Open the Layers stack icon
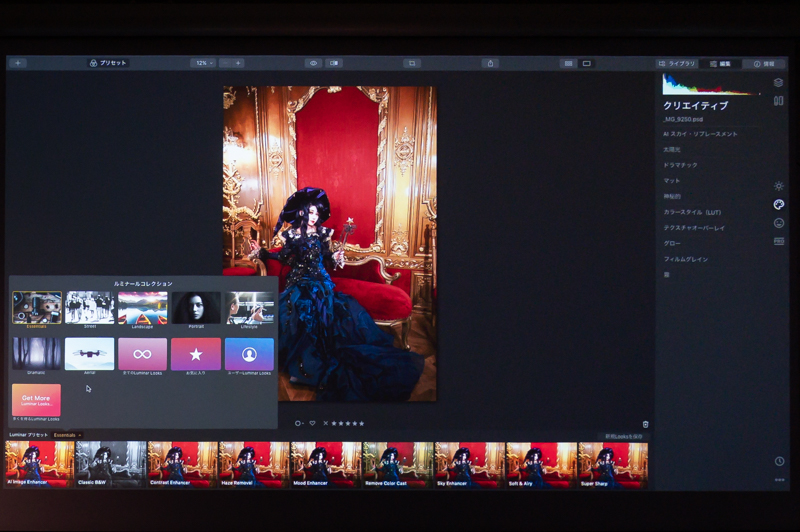800x532 pixels. pos(779,83)
